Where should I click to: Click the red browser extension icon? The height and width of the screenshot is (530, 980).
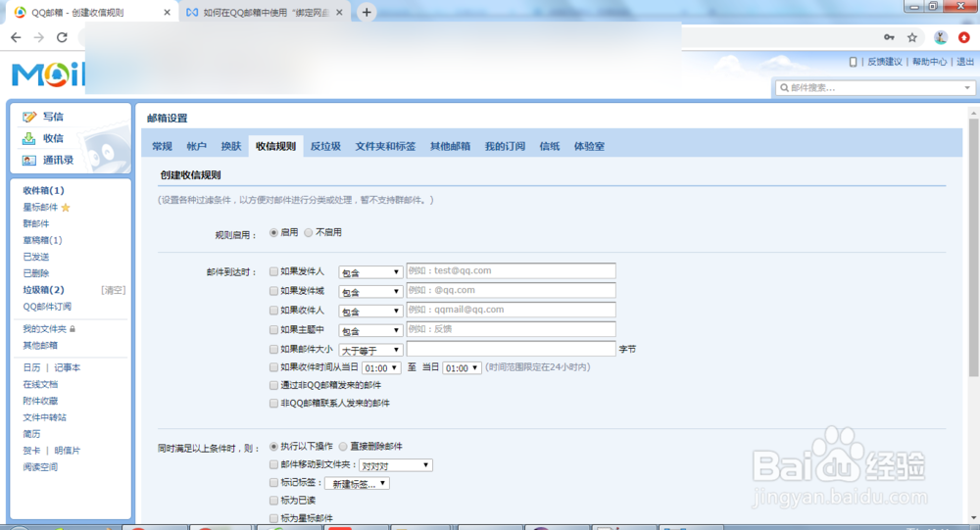click(x=964, y=37)
